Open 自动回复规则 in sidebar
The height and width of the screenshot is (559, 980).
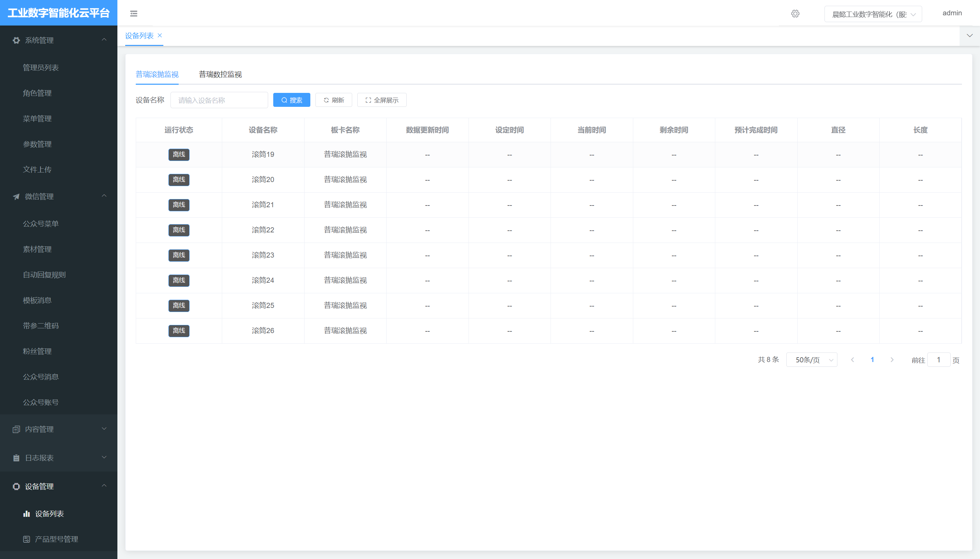click(44, 275)
